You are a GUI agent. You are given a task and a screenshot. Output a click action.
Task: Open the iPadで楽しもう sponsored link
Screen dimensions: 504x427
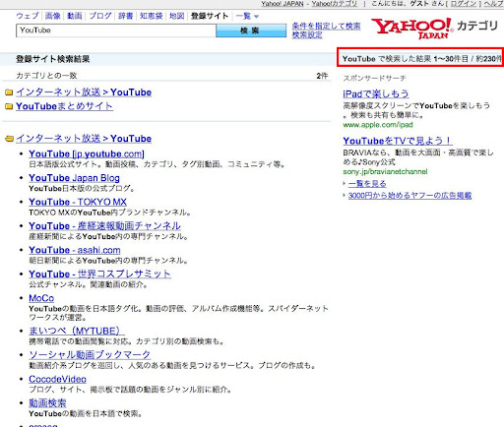tap(376, 93)
